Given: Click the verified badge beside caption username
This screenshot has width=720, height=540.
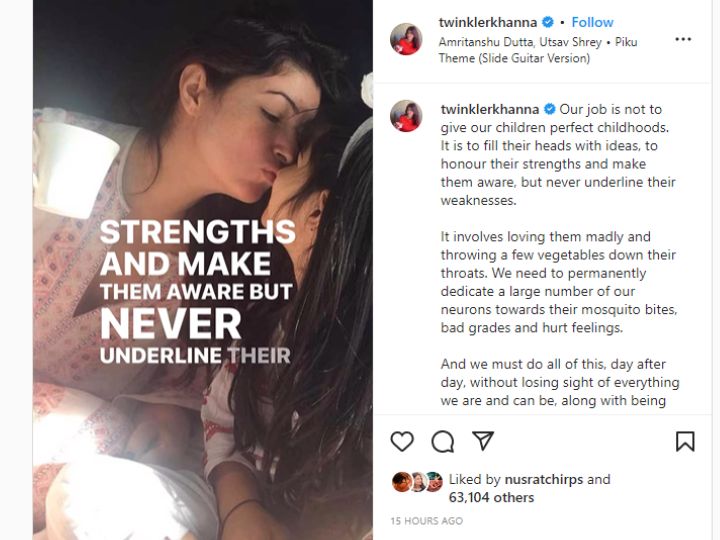Looking at the screenshot, I should tap(549, 109).
